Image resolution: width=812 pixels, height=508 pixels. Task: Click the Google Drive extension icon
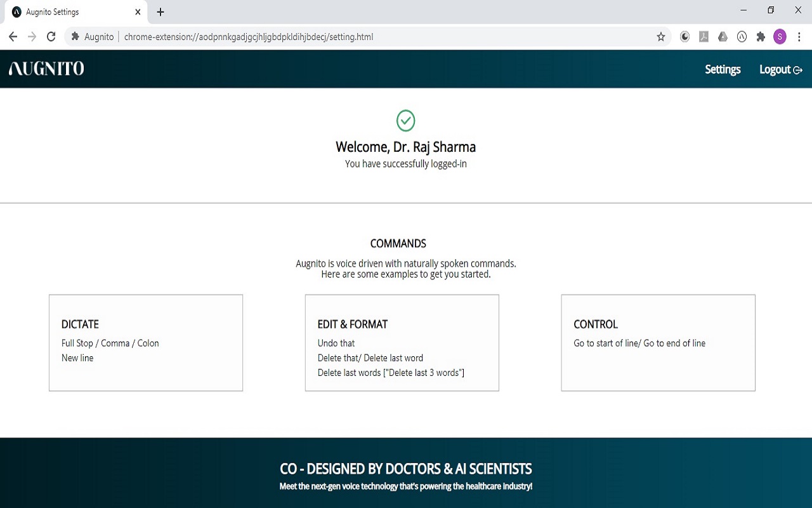[723, 37]
